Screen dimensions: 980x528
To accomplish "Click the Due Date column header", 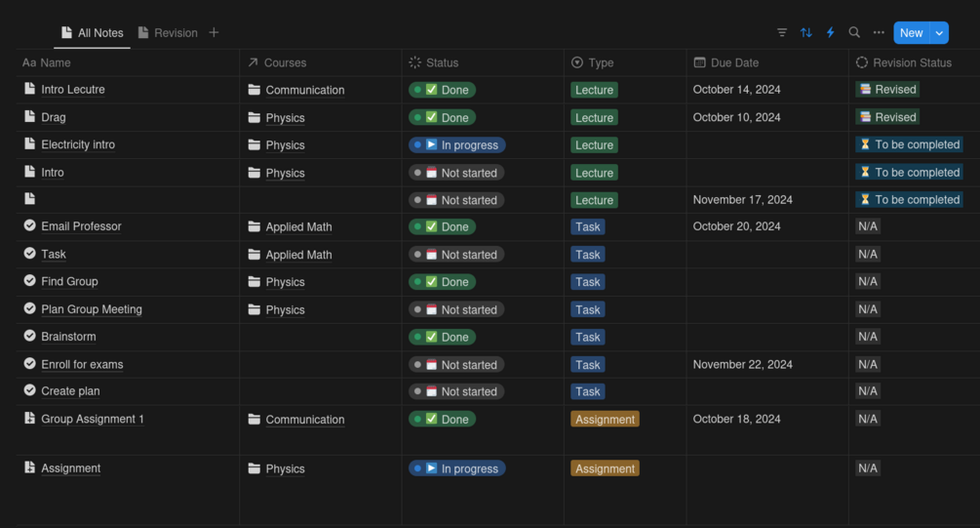I will tap(733, 62).
